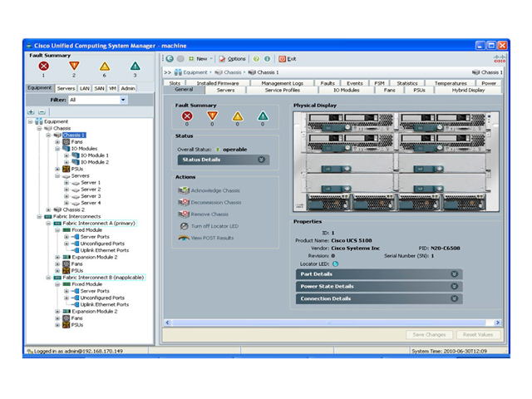
Task: Expand the Server 1 tree node
Action: click(66, 183)
